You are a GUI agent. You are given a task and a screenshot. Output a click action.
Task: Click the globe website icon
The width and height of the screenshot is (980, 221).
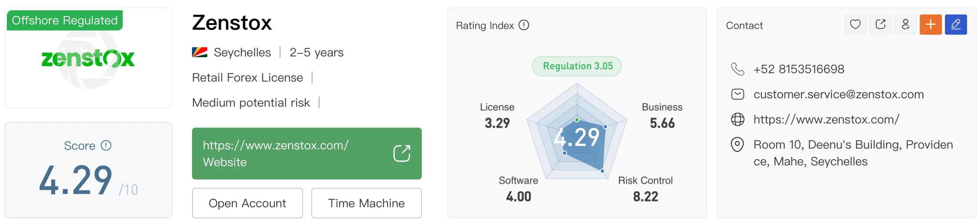coord(738,119)
